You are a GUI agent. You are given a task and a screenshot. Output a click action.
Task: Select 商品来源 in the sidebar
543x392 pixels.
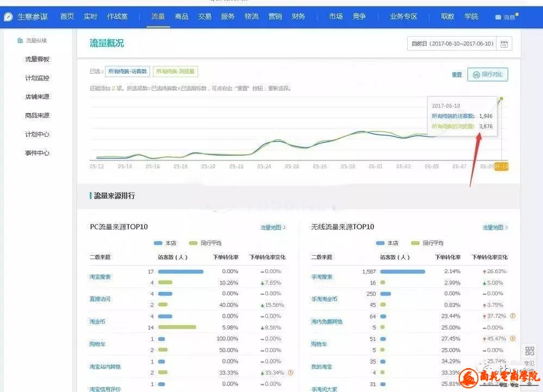coord(38,115)
